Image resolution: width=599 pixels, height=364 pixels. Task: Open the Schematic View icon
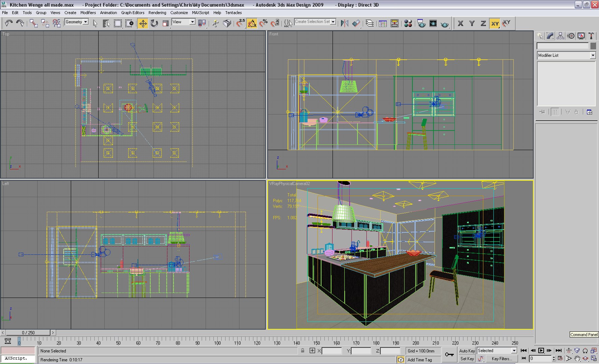(x=394, y=23)
